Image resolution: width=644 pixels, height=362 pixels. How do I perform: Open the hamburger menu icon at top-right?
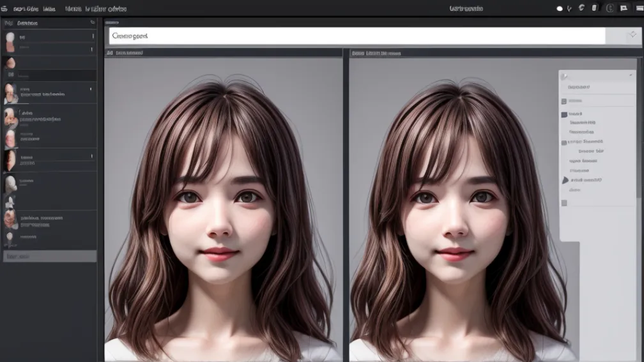[640, 8]
